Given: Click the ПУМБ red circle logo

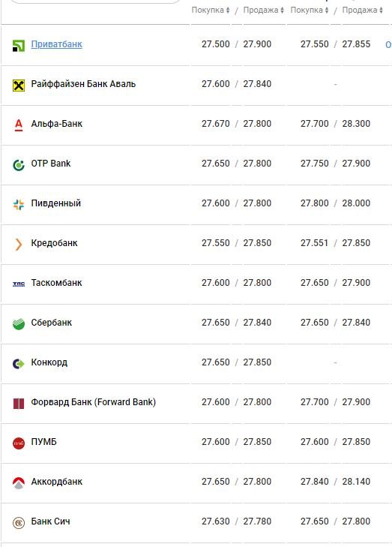Looking at the screenshot, I should click(19, 443).
